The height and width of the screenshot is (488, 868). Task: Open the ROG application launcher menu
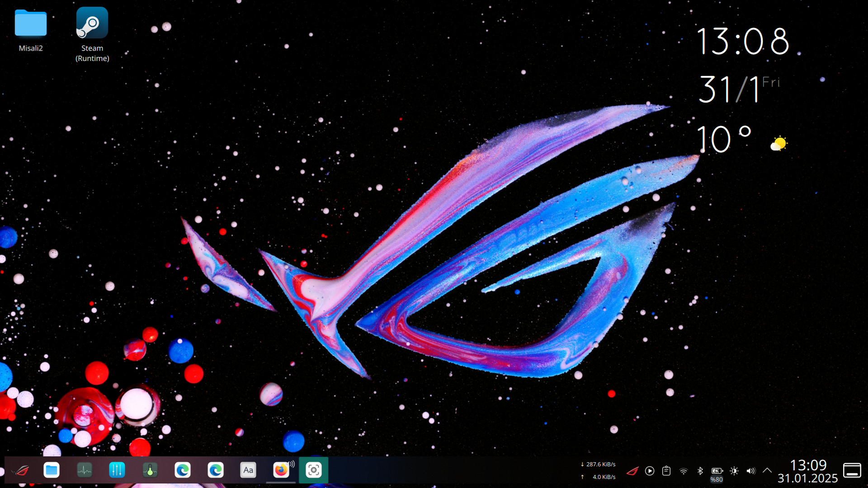(x=20, y=470)
